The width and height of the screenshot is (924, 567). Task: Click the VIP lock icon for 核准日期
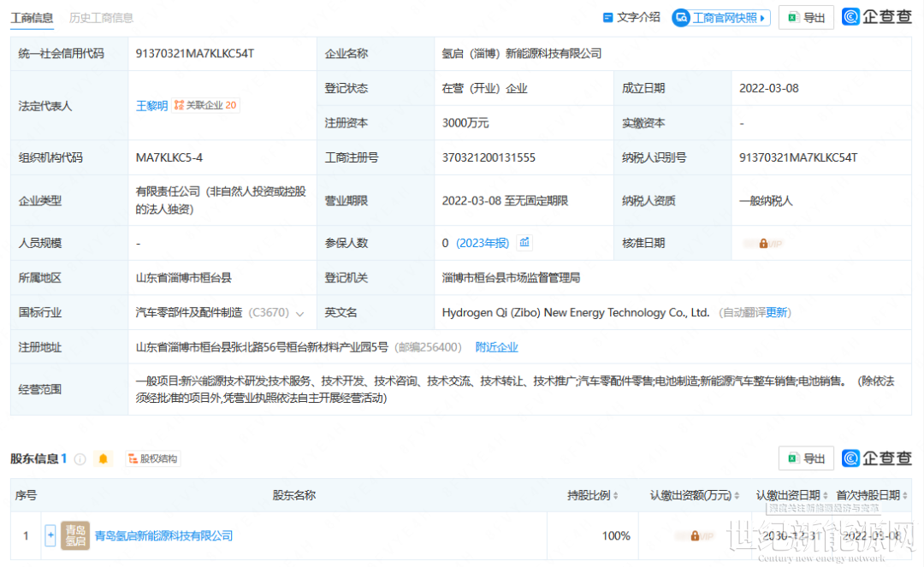click(x=763, y=243)
